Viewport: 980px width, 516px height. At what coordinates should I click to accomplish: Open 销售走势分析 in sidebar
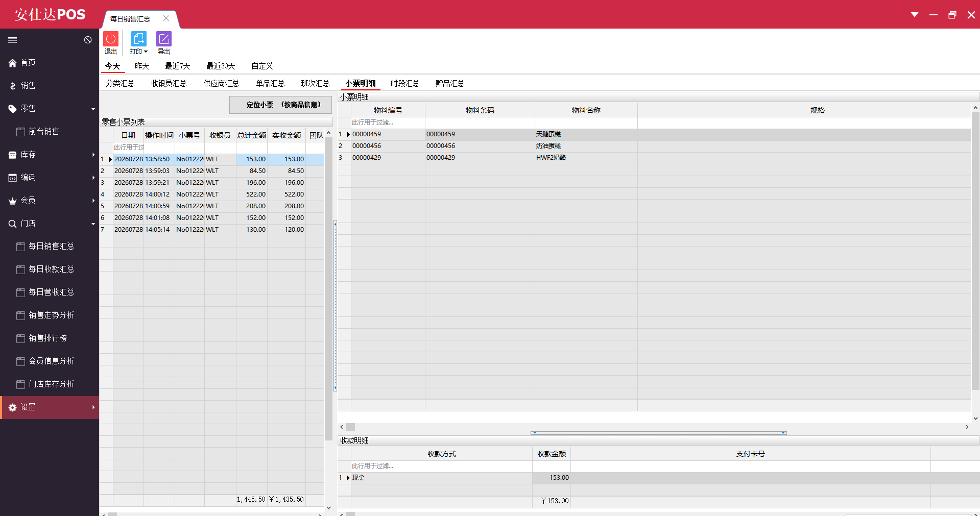coord(50,315)
